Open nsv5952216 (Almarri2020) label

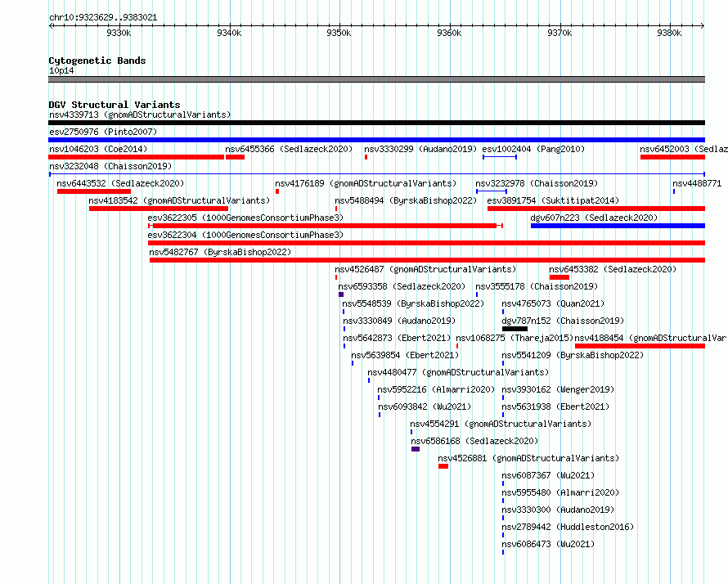pyautogui.click(x=436, y=389)
